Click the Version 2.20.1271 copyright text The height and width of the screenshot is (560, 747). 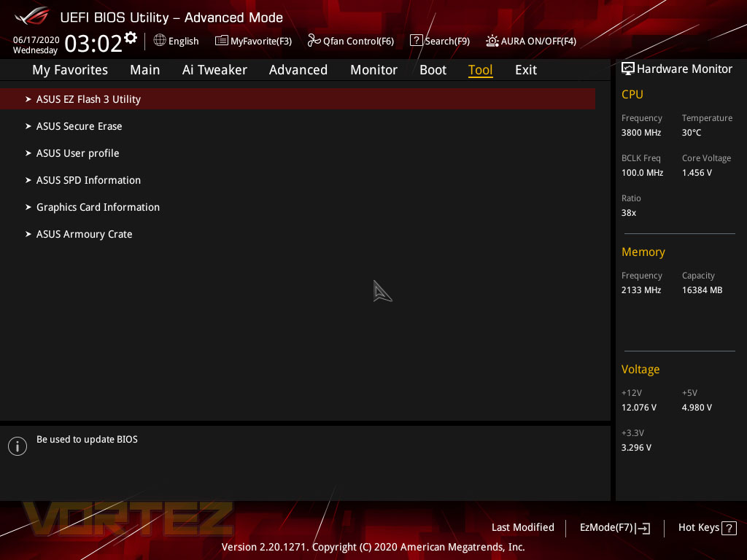(373, 547)
